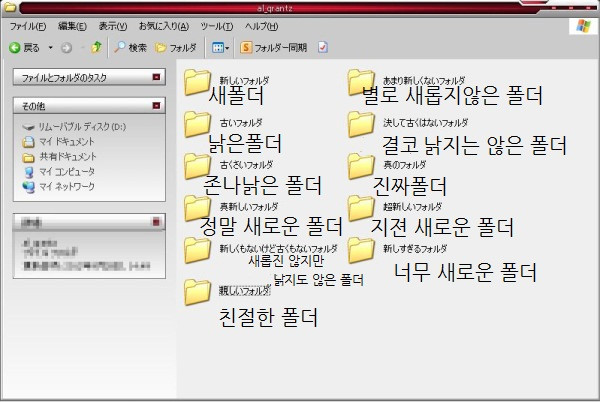
Task: Go up one folder level
Action: [96, 47]
